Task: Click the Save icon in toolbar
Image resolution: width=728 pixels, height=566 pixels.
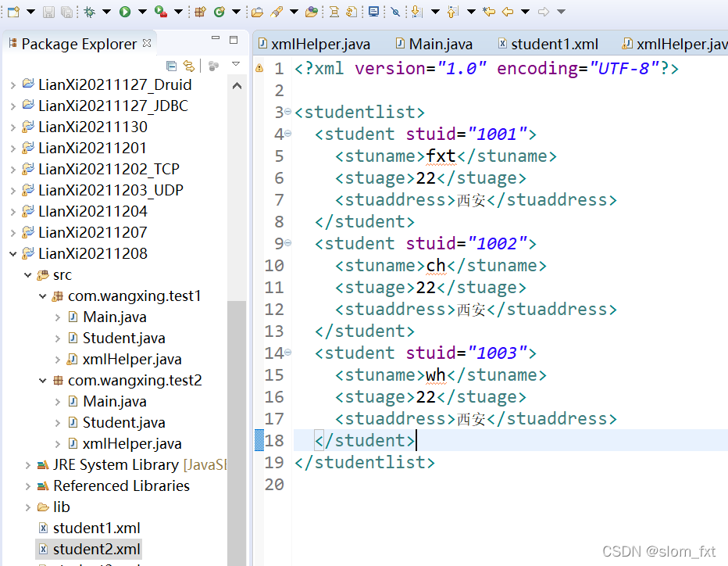Action: click(48, 12)
